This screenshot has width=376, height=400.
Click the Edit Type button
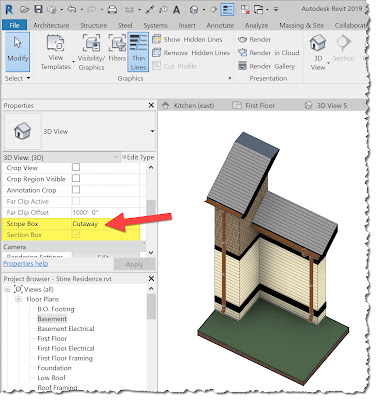[x=138, y=157]
